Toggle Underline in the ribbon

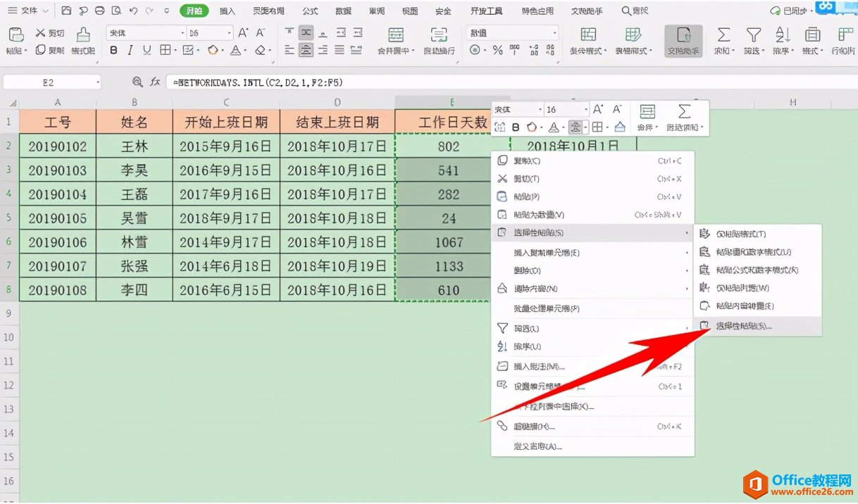coord(147,50)
